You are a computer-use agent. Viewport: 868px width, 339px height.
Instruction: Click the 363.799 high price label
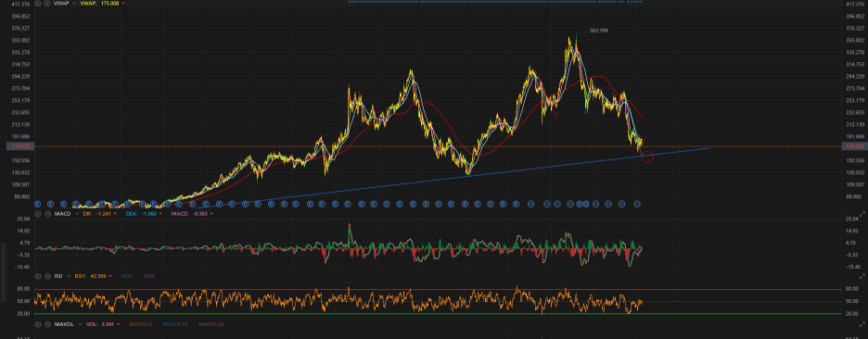tap(598, 31)
